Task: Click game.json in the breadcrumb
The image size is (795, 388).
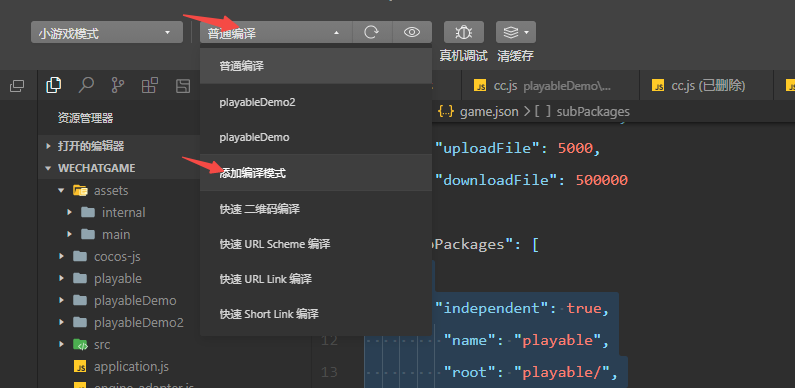Action: pos(489,112)
